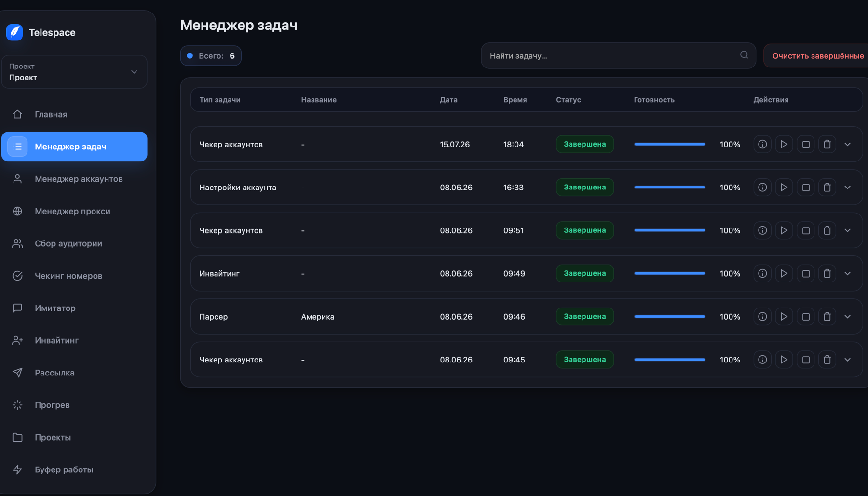Open Буфер работы section
The height and width of the screenshot is (496, 868).
(x=74, y=469)
